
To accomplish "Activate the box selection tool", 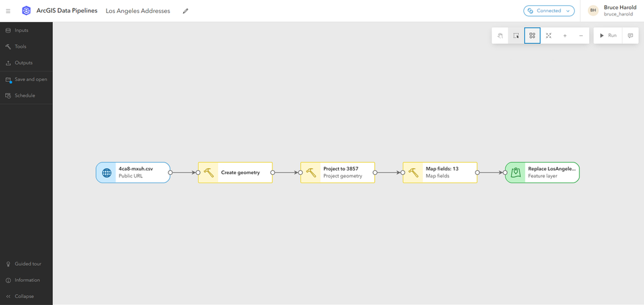I will pyautogui.click(x=516, y=35).
